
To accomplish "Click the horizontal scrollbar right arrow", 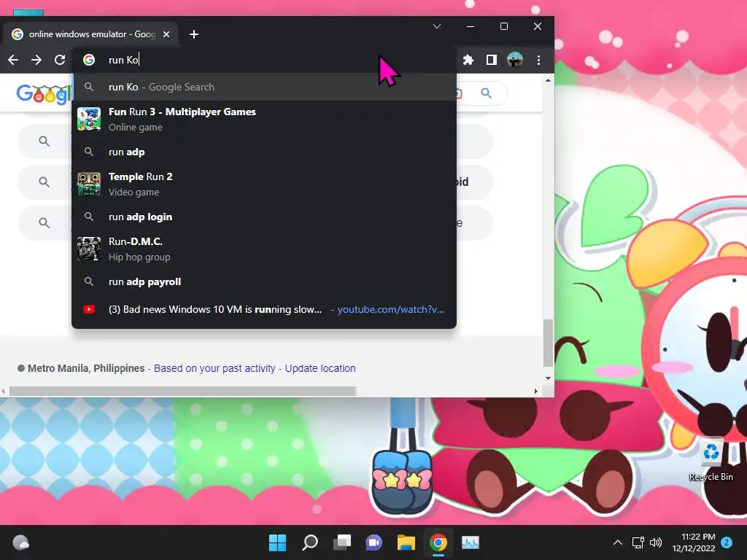I will 536,392.
